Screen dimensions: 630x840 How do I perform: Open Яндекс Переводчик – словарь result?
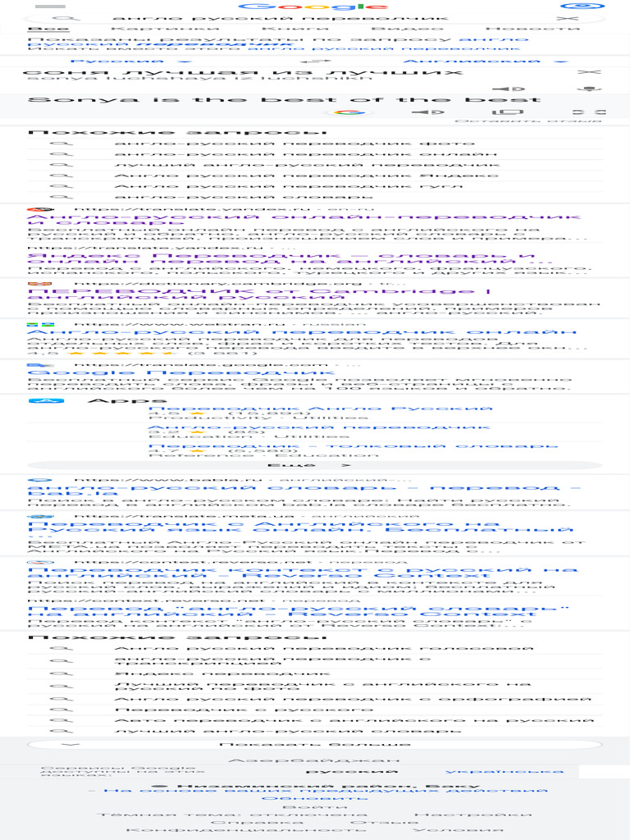290,258
